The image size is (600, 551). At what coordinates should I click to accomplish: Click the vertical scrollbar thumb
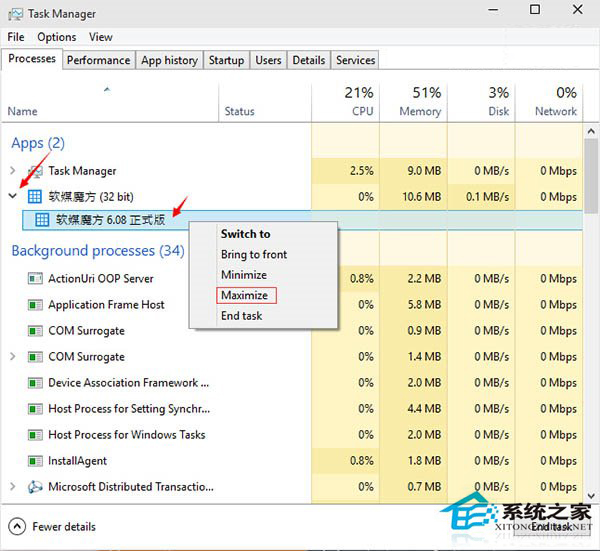click(x=591, y=175)
